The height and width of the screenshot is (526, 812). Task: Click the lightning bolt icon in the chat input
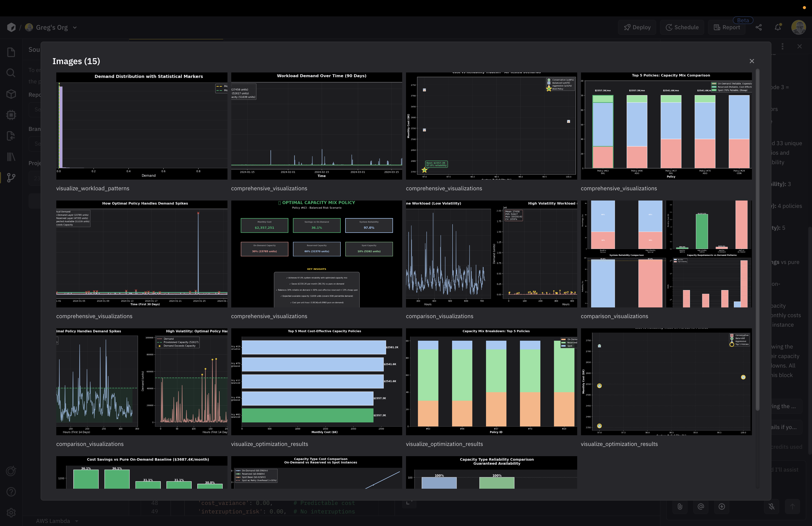(x=722, y=507)
